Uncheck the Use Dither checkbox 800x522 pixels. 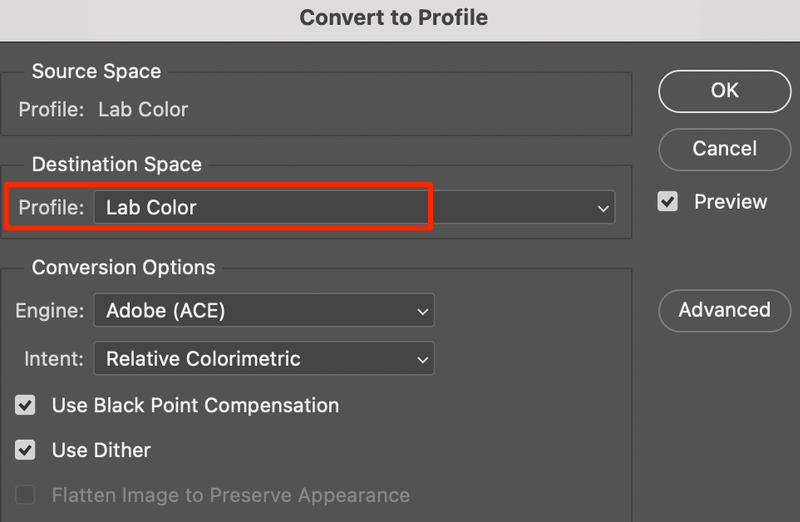click(26, 450)
